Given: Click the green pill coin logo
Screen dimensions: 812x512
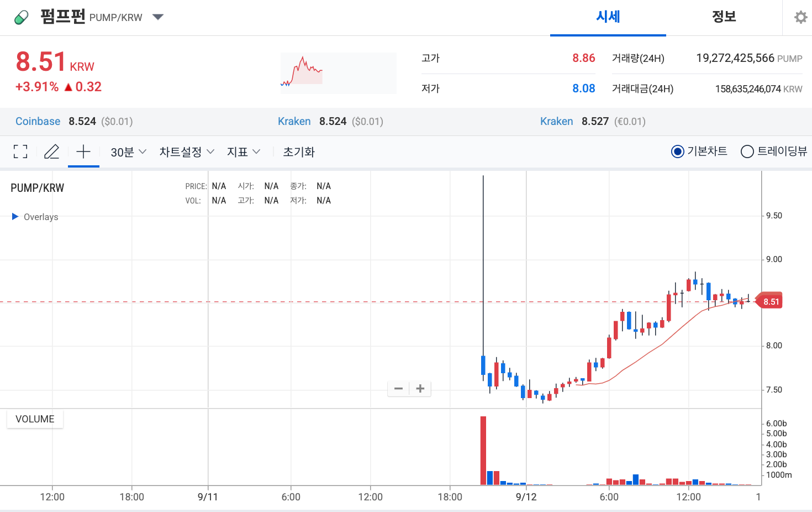Looking at the screenshot, I should click(x=21, y=17).
